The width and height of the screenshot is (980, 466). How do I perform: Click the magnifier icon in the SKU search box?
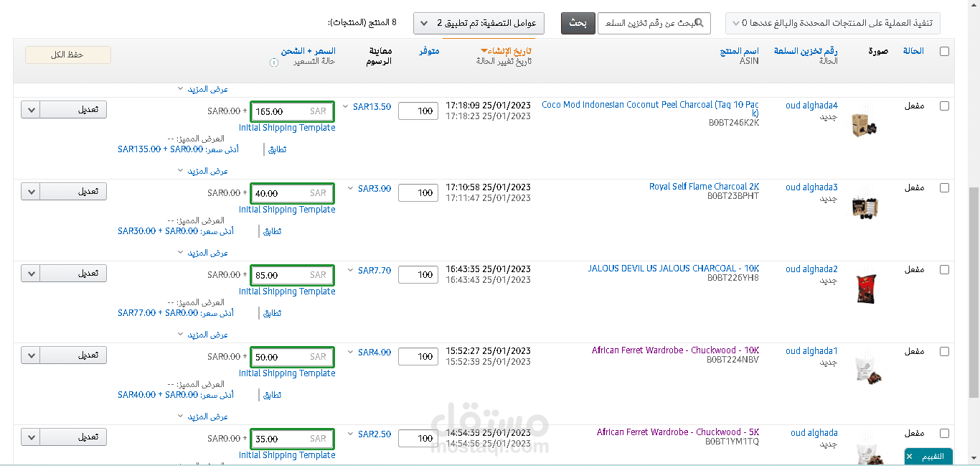click(700, 23)
